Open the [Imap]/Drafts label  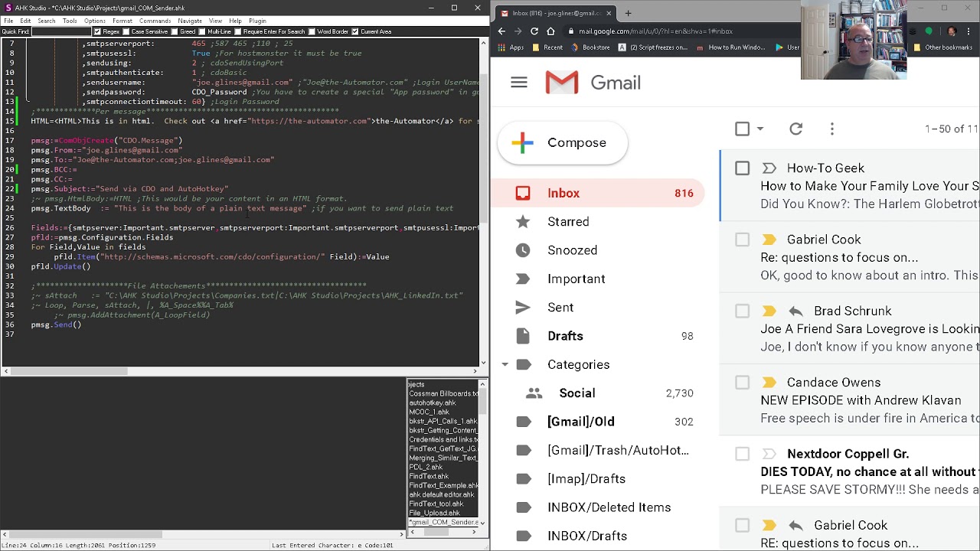click(586, 479)
